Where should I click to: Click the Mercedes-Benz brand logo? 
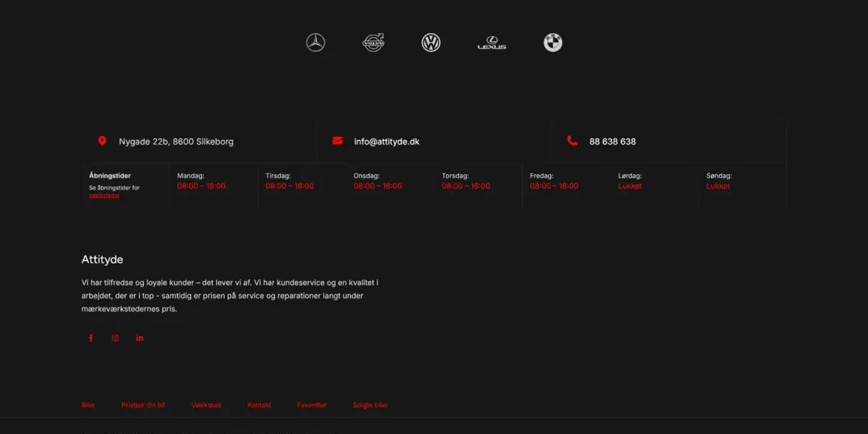tap(315, 43)
